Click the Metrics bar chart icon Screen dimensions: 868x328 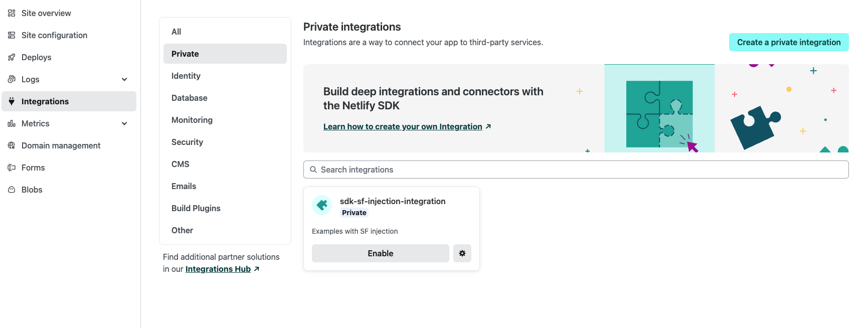(x=12, y=123)
